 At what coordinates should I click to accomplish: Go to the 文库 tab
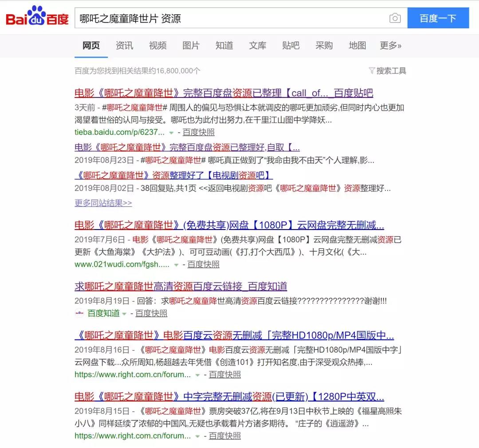(x=258, y=46)
